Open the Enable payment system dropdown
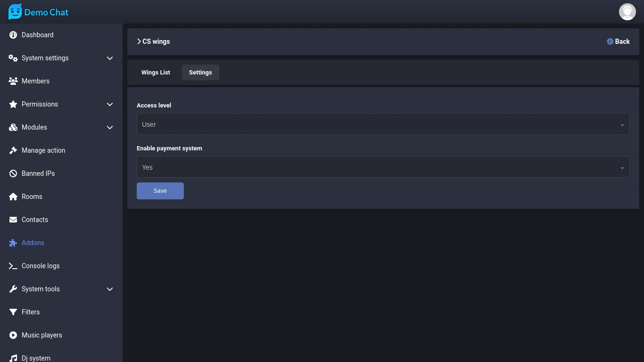 point(383,167)
